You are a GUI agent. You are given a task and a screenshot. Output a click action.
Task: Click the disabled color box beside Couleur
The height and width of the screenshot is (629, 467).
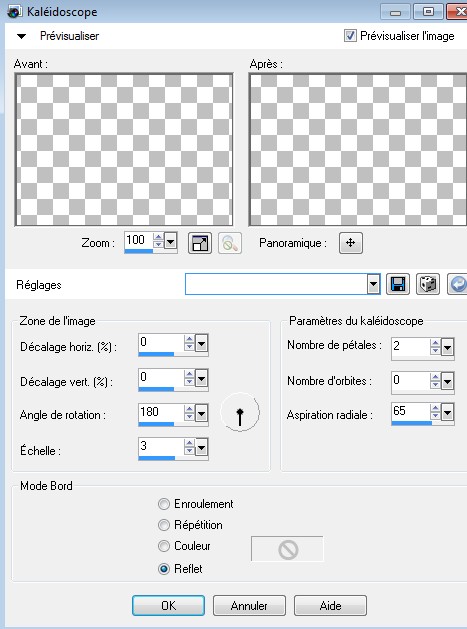[x=287, y=549]
